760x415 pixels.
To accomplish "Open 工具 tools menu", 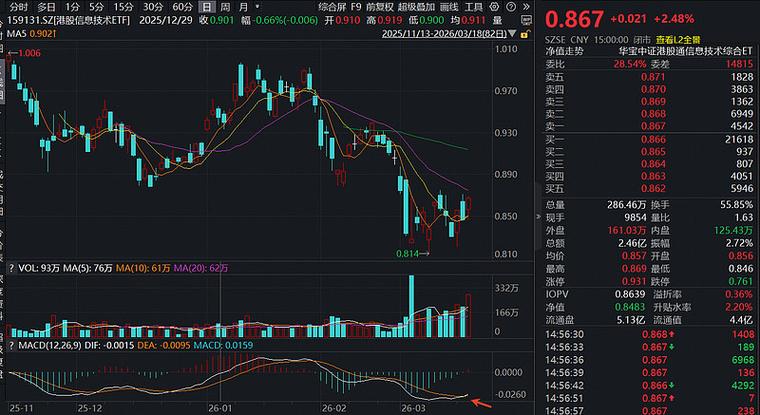I will point(474,7).
